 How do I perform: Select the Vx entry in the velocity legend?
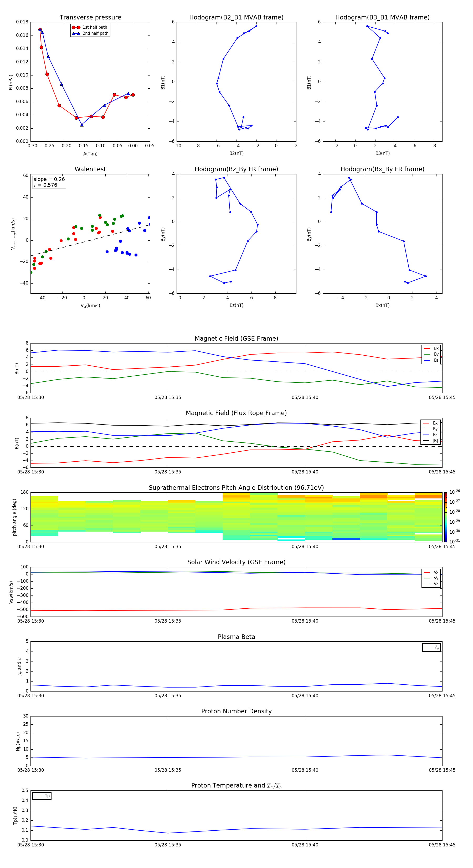click(431, 573)
